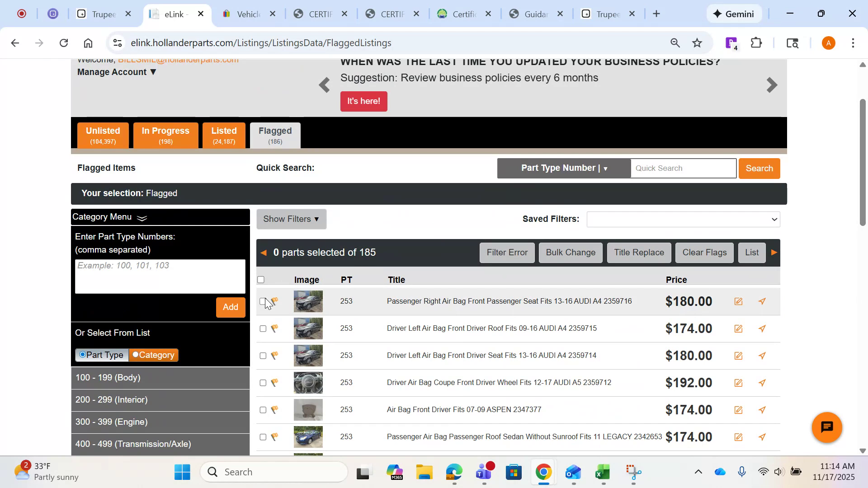The width and height of the screenshot is (868, 488).
Task: Click the next page arrow beside the List button
Action: (774, 252)
